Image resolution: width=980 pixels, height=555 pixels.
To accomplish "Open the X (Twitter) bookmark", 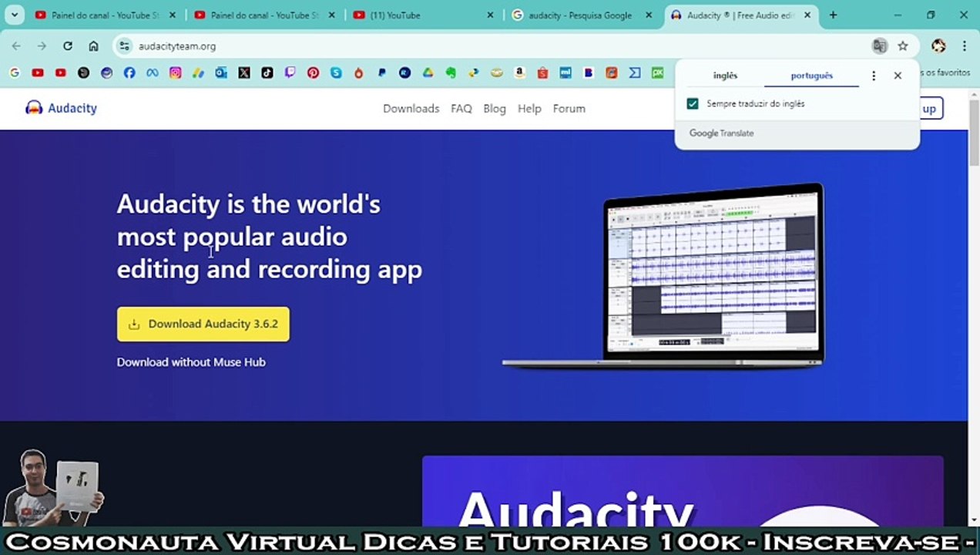I will click(244, 72).
